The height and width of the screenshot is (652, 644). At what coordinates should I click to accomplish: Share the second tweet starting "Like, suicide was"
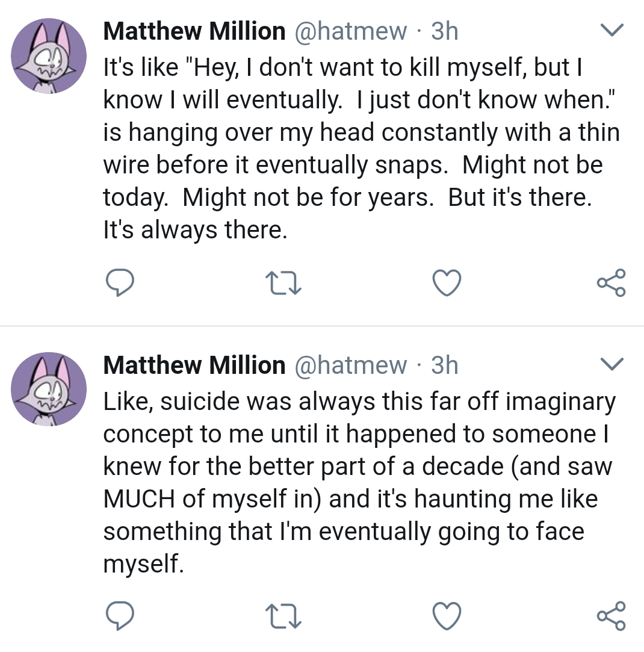pyautogui.click(x=611, y=616)
